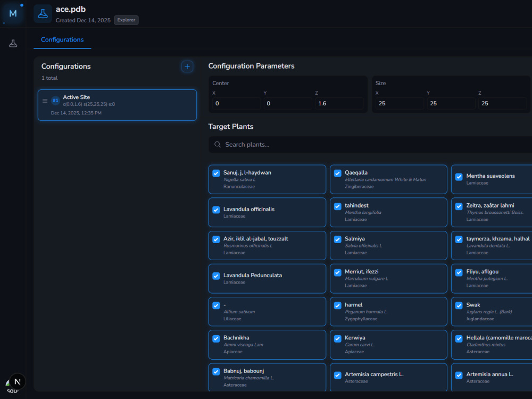
Task: Click the Size Y input field
Action: click(x=451, y=104)
